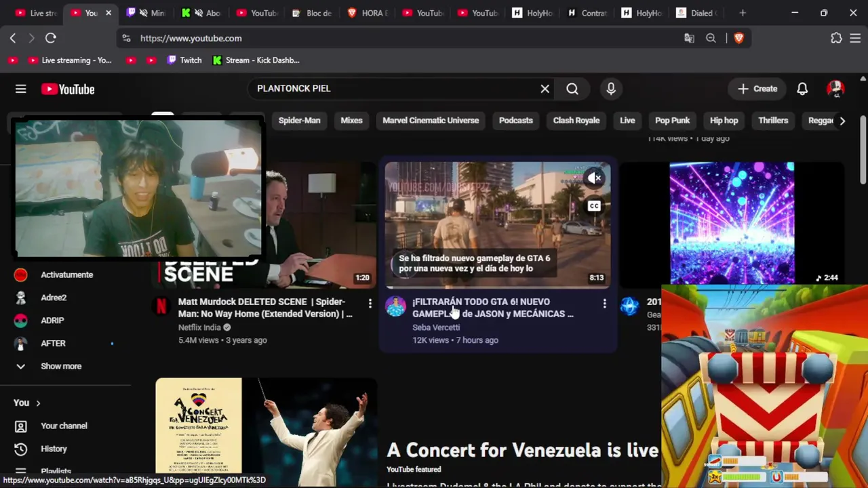Viewport: 868px width, 488px height.
Task: Click the magnifier search button
Action: (572, 89)
